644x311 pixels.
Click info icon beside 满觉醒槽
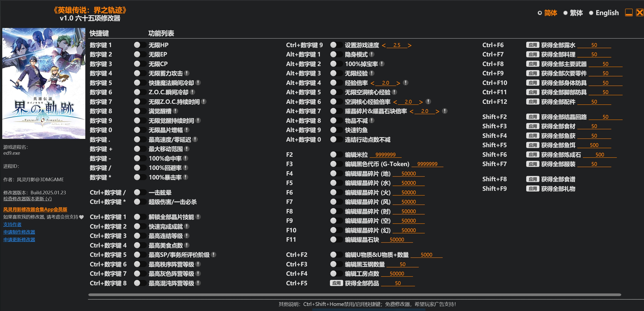(175, 111)
